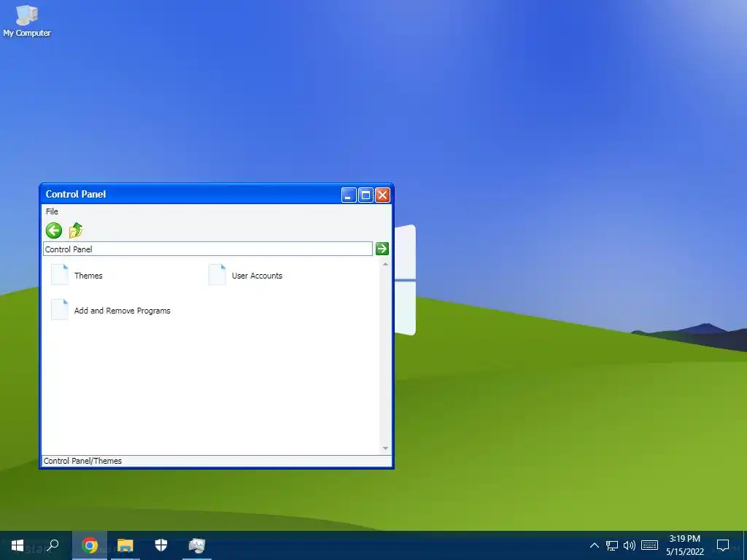Click status bar text Control Panel/Themes
This screenshot has width=747, height=560.
82,461
